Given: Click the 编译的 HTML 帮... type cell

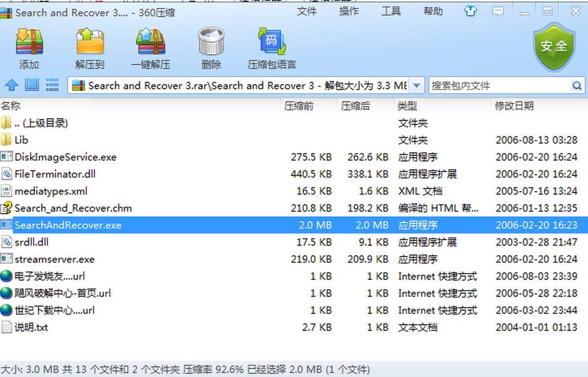Looking at the screenshot, I should (x=439, y=208).
